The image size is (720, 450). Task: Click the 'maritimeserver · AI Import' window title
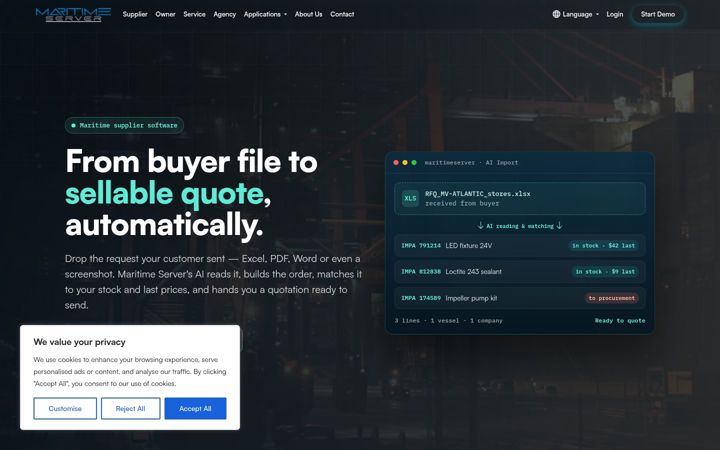click(x=471, y=163)
